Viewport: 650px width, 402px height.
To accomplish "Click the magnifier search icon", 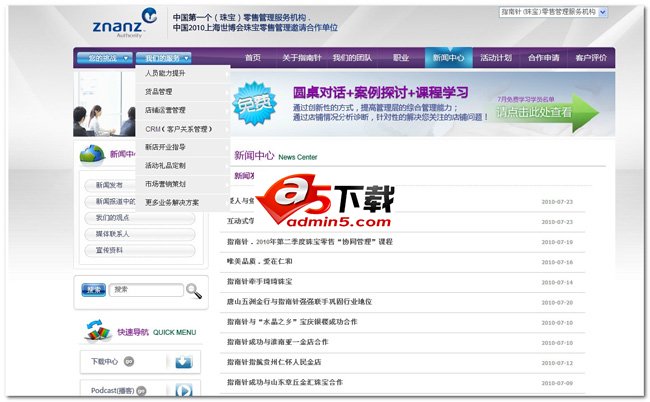I will coord(194,291).
